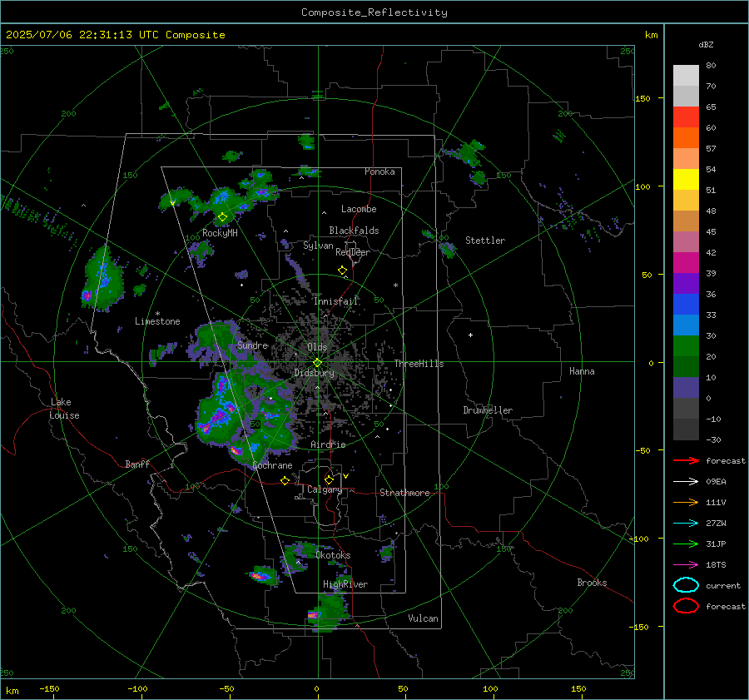The height and width of the screenshot is (700, 749).
Task: Click the Stettler label
Action: tap(485, 241)
